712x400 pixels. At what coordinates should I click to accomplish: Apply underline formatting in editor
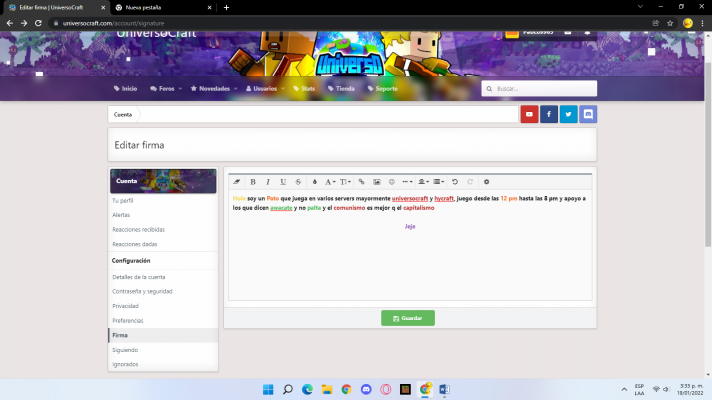pos(283,182)
